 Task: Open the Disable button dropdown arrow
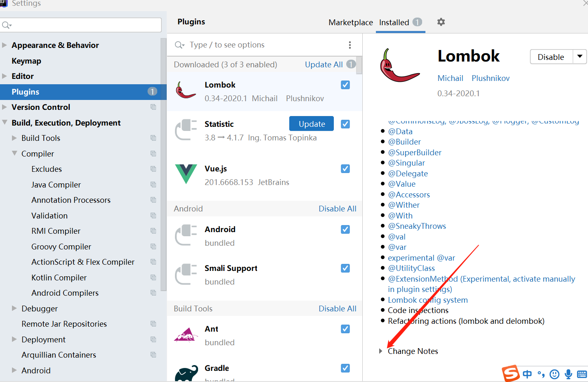(580, 57)
